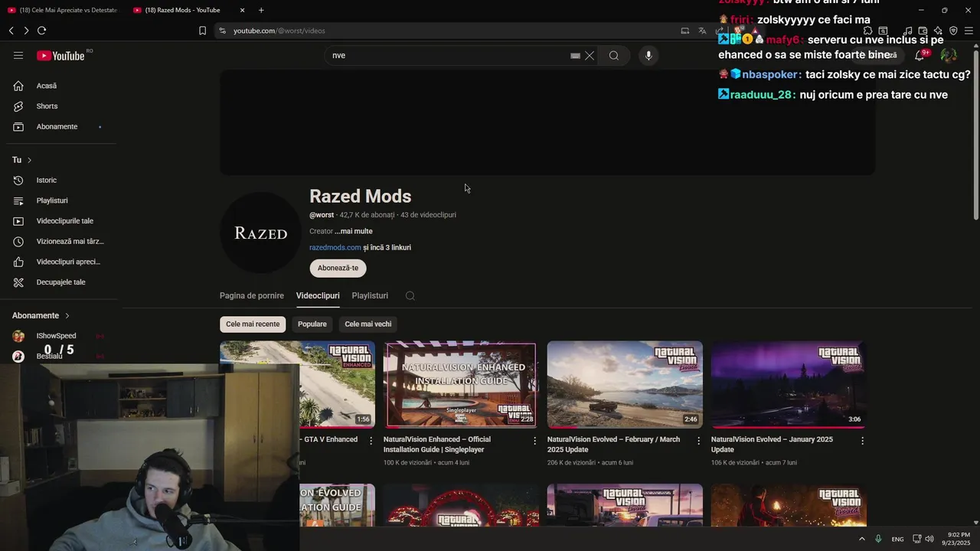Open NaturalVision Enhanced Installation Guide thumbnail

[461, 384]
